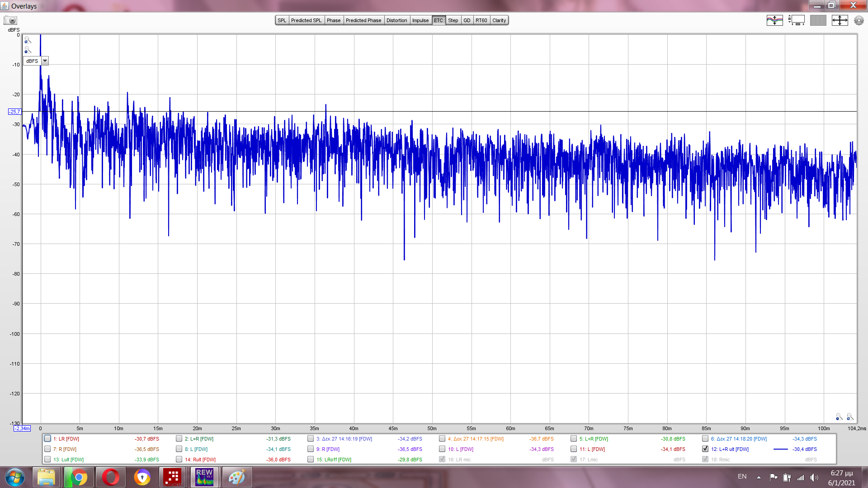Click the power plug tray icon
The image size is (868, 488).
click(x=787, y=477)
